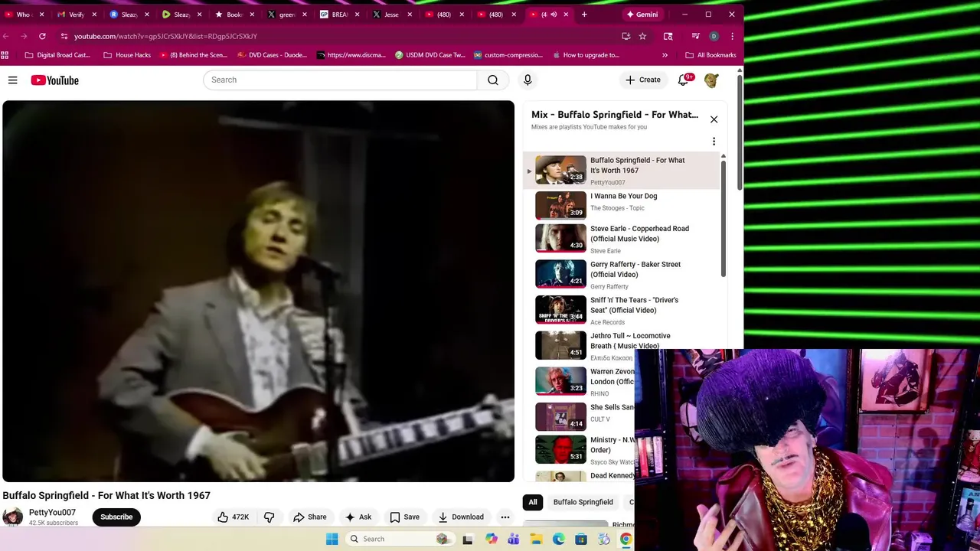The width and height of the screenshot is (980, 551).
Task: Close the Mix playlist panel
Action: [x=714, y=119]
